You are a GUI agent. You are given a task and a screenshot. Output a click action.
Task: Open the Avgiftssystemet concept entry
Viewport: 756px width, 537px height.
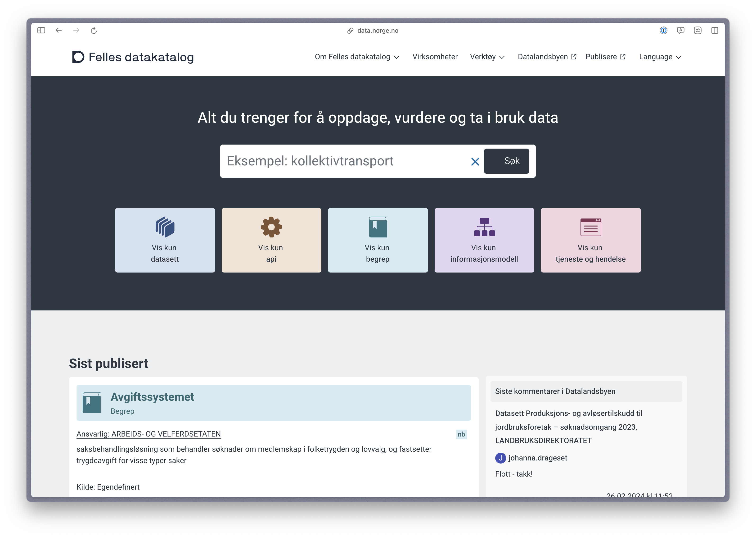152,397
